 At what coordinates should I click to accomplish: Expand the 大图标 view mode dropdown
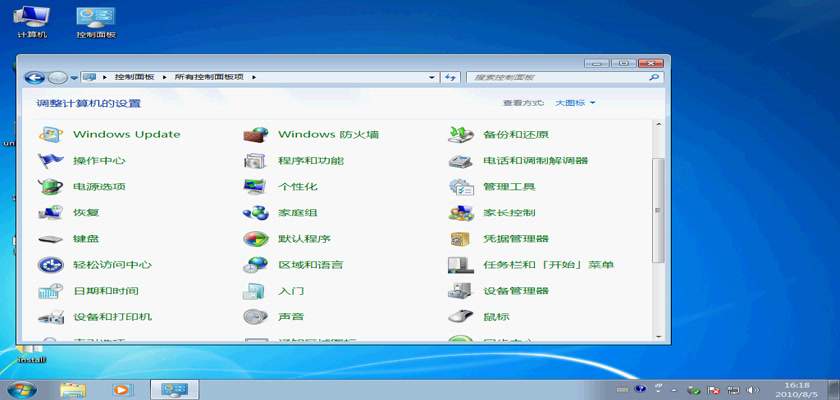575,103
